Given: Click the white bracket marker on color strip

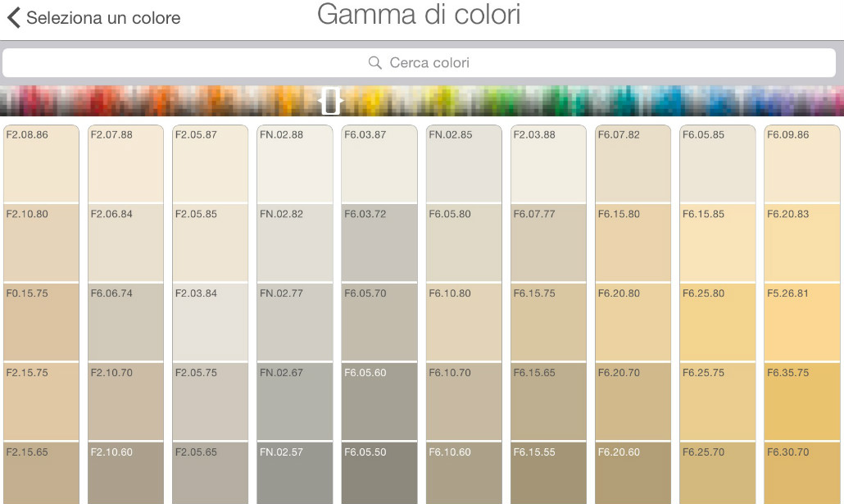Looking at the screenshot, I should pyautogui.click(x=330, y=102).
